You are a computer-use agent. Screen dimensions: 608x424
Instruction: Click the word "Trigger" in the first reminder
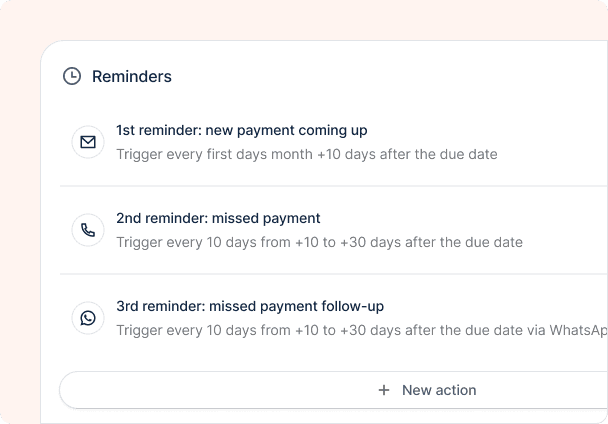point(139,154)
